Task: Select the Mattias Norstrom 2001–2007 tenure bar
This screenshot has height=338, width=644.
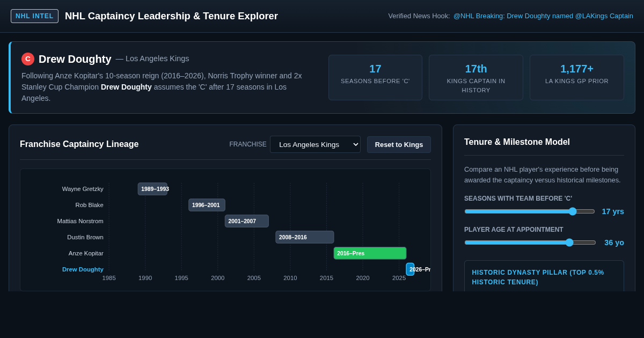Action: (x=247, y=221)
